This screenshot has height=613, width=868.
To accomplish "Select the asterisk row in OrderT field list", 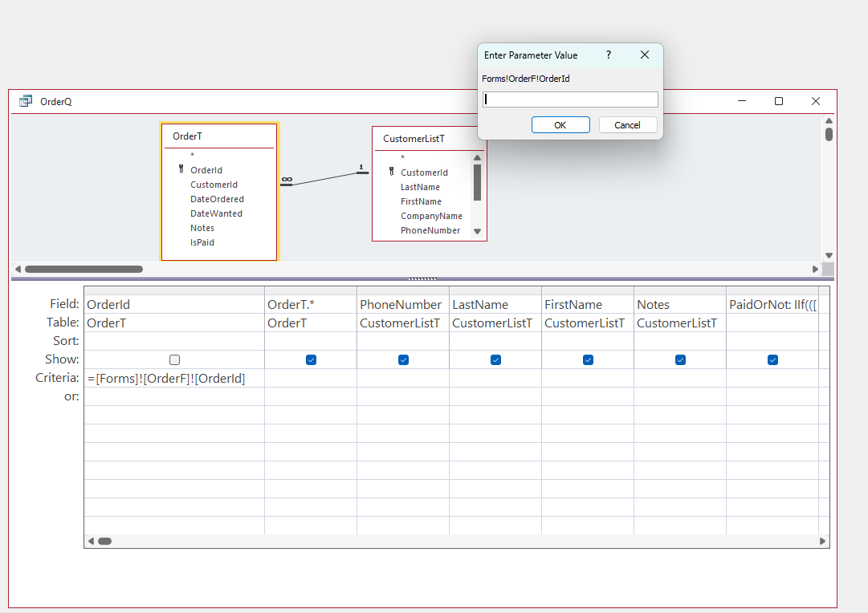I will 192,155.
